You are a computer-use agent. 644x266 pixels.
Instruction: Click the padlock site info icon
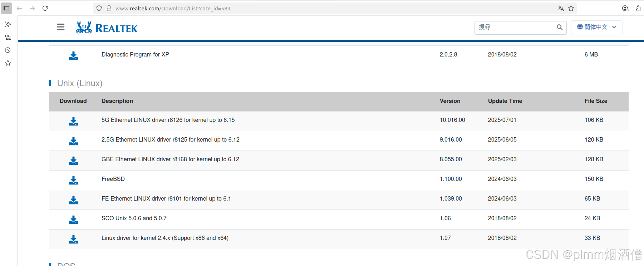[x=109, y=8]
